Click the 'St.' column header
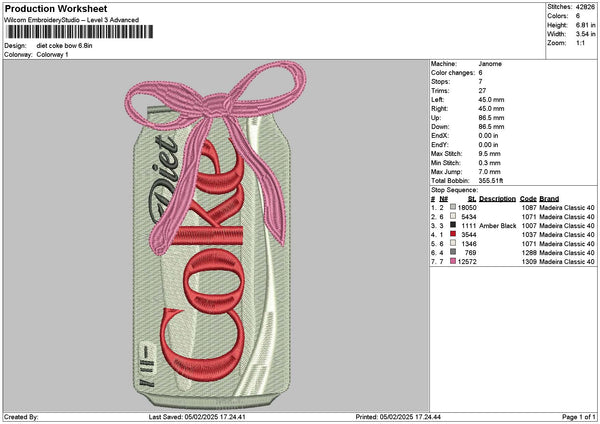The width and height of the screenshot is (600, 424). point(472,199)
